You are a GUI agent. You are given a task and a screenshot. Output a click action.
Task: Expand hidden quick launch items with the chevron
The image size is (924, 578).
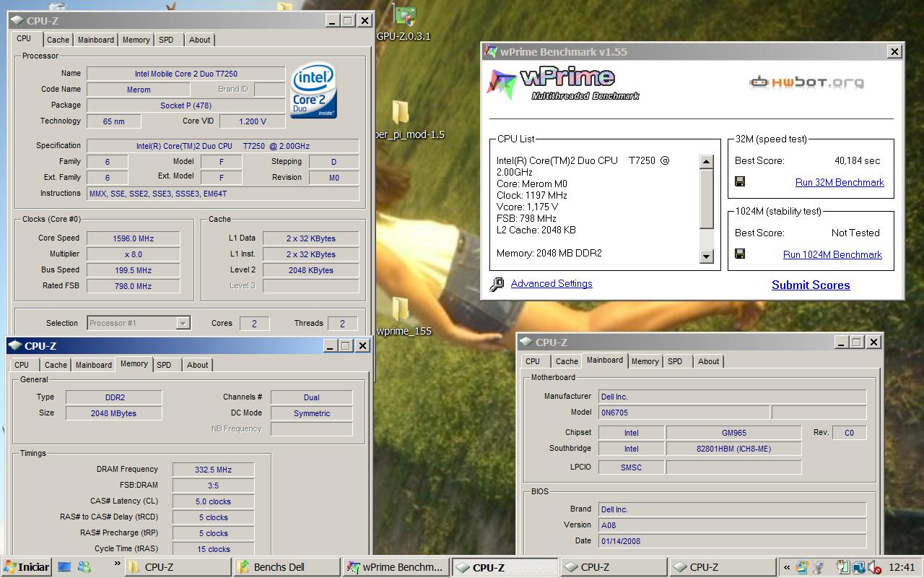116,562
